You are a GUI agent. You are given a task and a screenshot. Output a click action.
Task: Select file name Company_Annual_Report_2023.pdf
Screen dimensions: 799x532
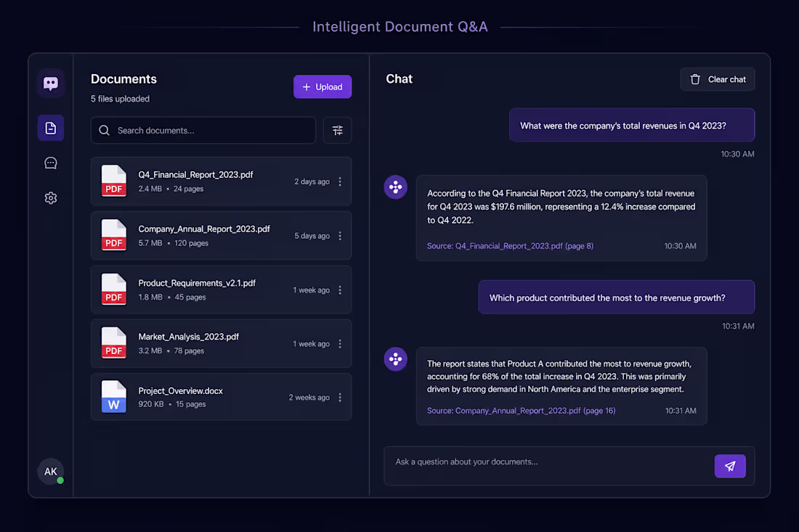[204, 229]
